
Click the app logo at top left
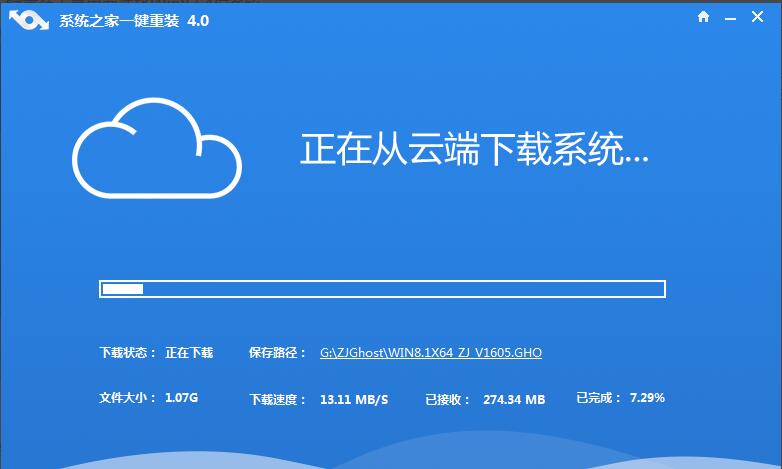click(x=29, y=20)
